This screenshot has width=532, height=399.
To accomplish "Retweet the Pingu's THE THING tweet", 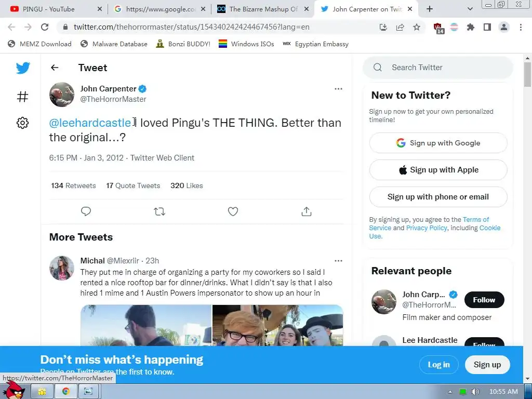I will coord(159,211).
